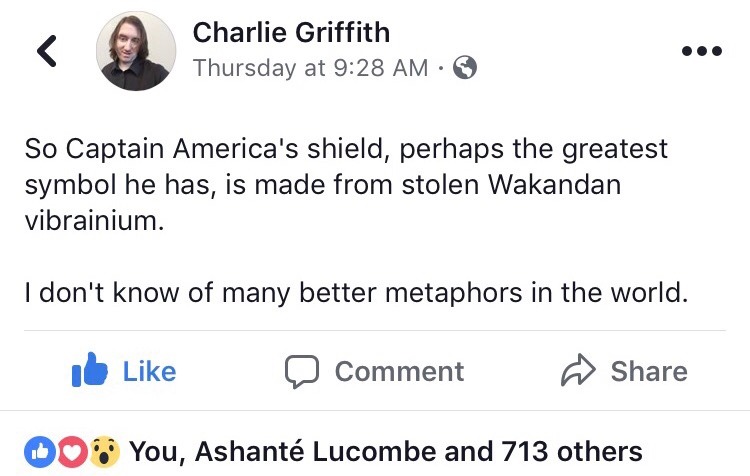Click the word vibrainium in the post
The width and height of the screenshot is (750, 476).
coord(92,221)
